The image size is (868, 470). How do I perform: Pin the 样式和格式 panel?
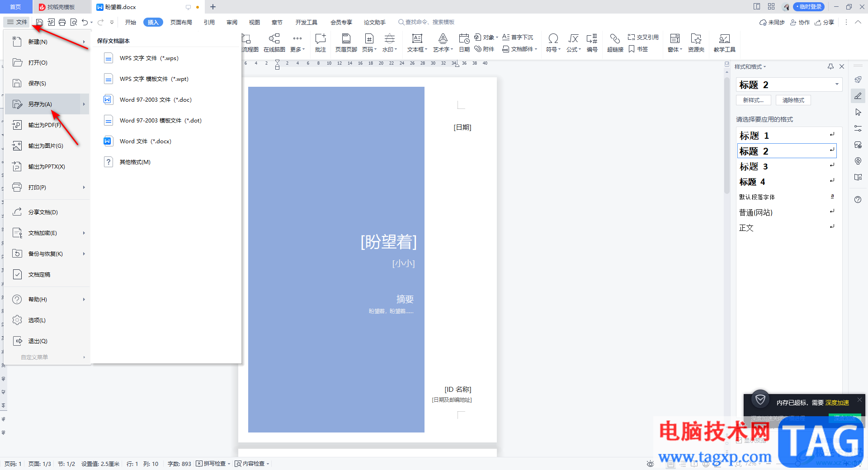tap(830, 66)
